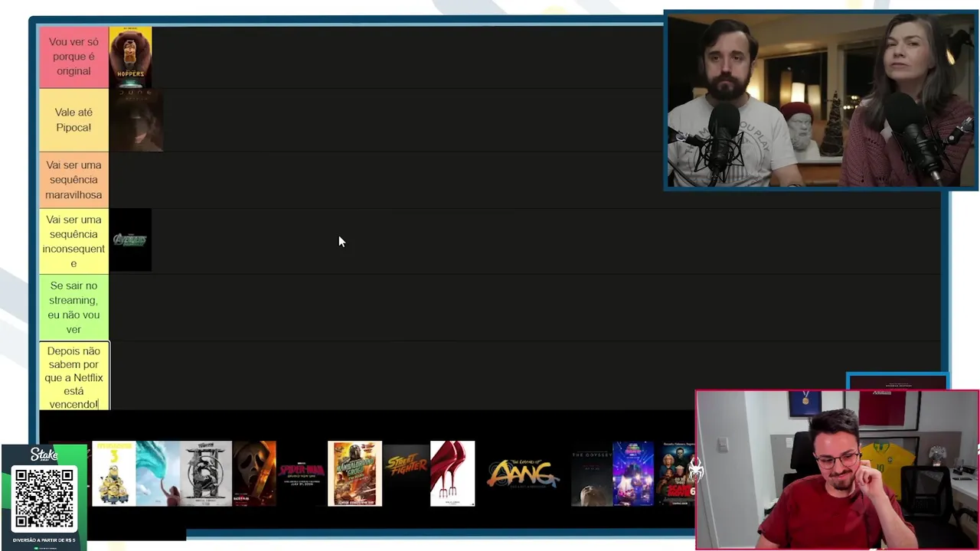Image resolution: width=980 pixels, height=551 pixels.
Task: Click tier label 'Vou ver só porque é original'
Action: (73, 57)
